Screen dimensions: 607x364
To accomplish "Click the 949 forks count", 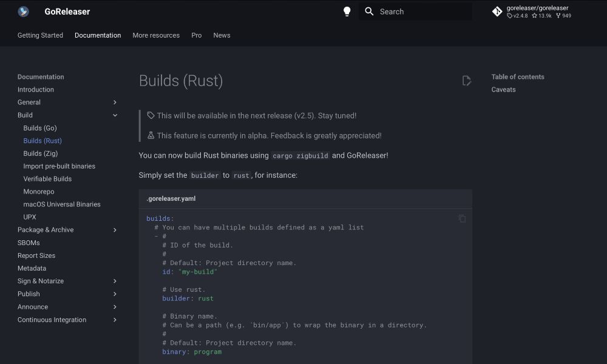I will click(564, 16).
